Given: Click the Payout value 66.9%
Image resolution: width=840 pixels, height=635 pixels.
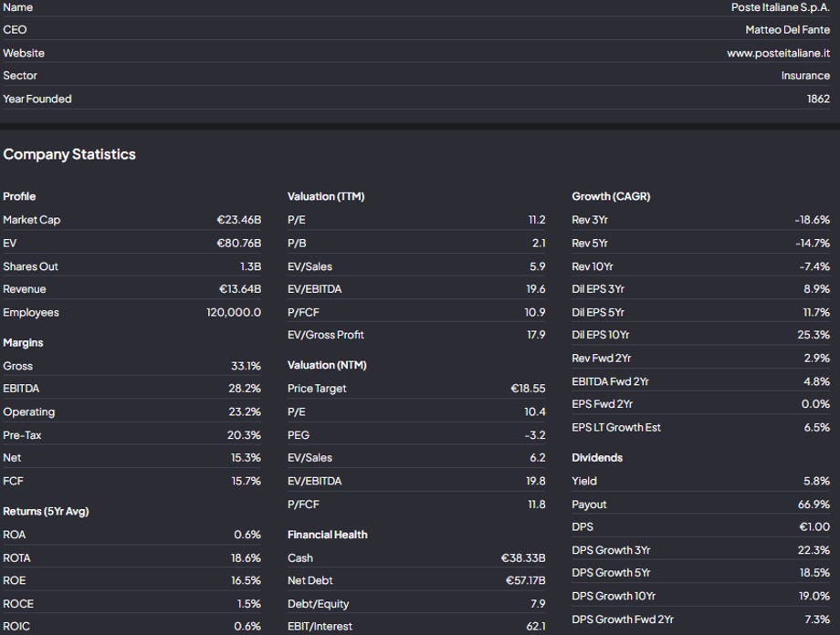Looking at the screenshot, I should [814, 505].
